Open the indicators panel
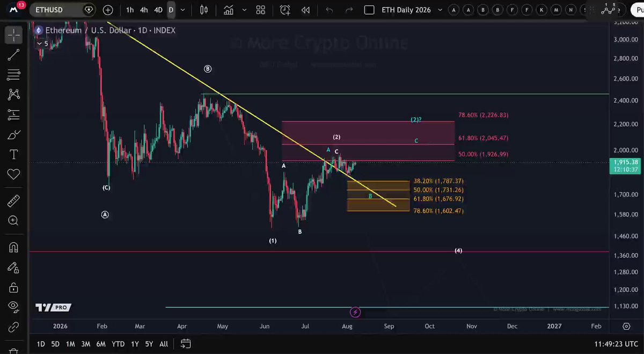644x354 pixels. click(229, 10)
